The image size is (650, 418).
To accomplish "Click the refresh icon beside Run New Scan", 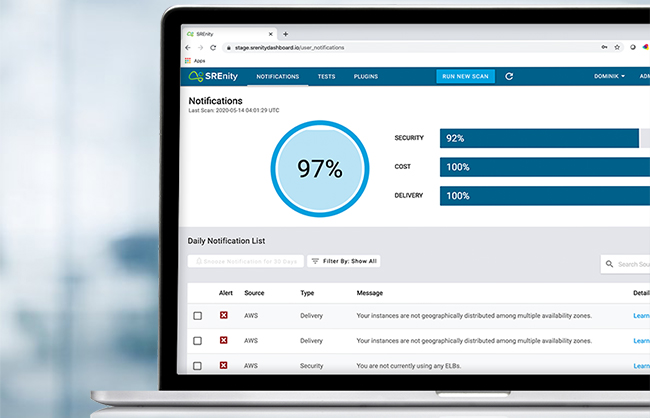I will [509, 76].
